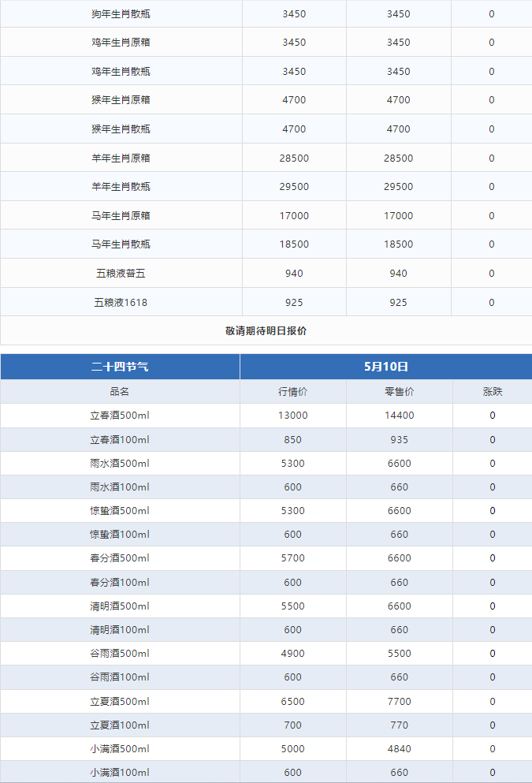Click the 雨水酒500ml product name

click(x=120, y=464)
